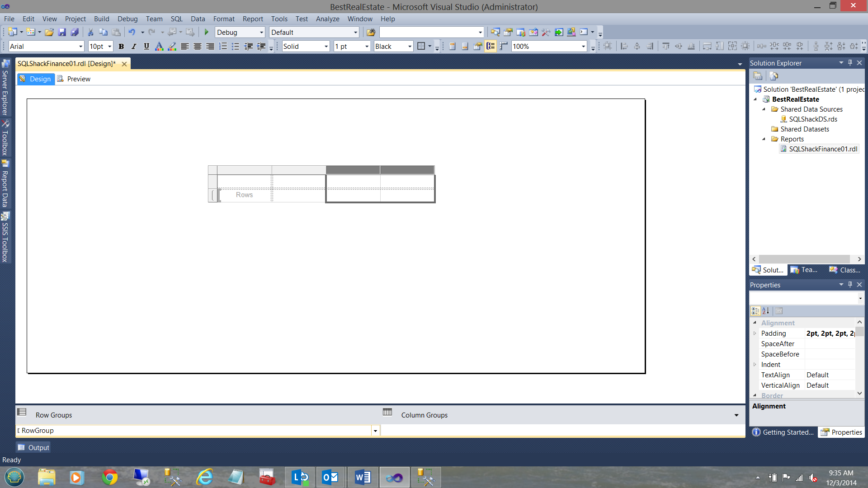The width and height of the screenshot is (868, 488).
Task: Click the numbered list icon
Action: [223, 46]
